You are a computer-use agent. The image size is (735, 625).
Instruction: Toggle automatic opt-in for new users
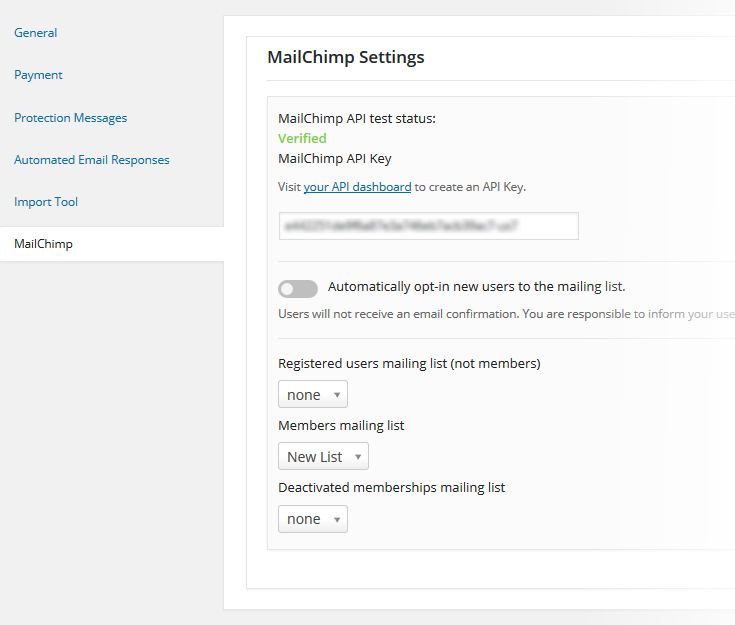tap(298, 289)
